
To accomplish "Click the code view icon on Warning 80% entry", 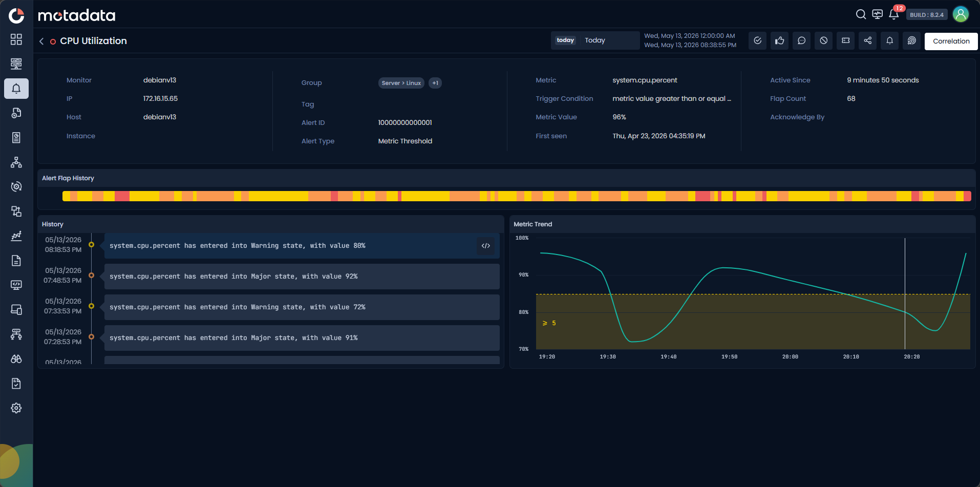I will tap(486, 246).
